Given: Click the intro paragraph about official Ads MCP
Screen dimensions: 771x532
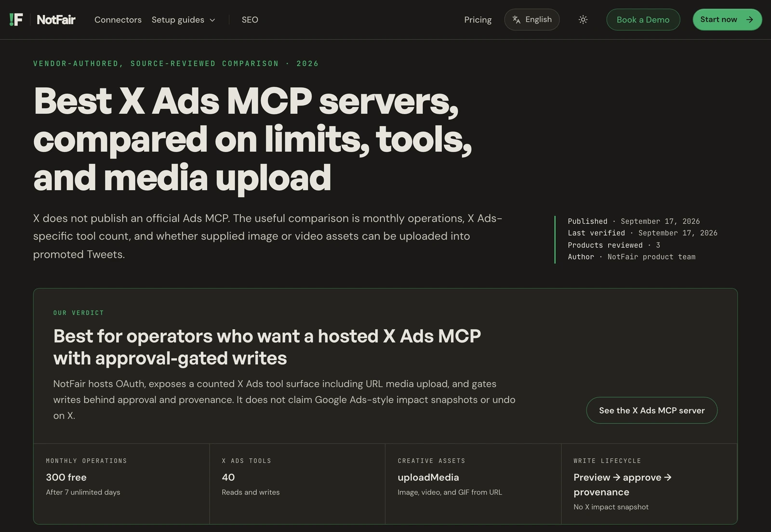Looking at the screenshot, I should click(267, 236).
